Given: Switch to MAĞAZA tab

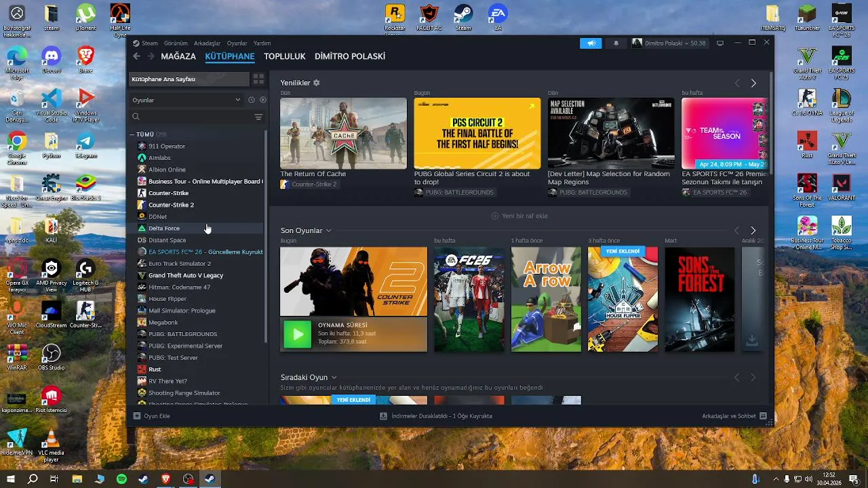Looking at the screenshot, I should click(x=178, y=56).
